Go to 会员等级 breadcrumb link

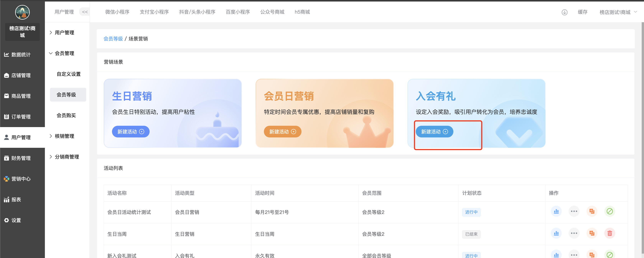coord(113,39)
